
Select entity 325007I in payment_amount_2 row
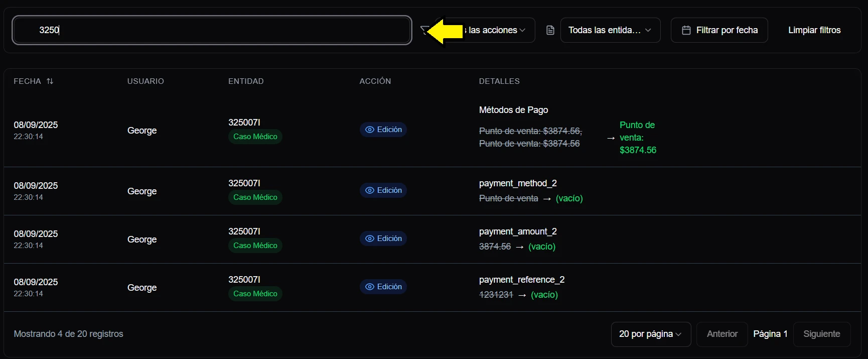pyautogui.click(x=244, y=231)
